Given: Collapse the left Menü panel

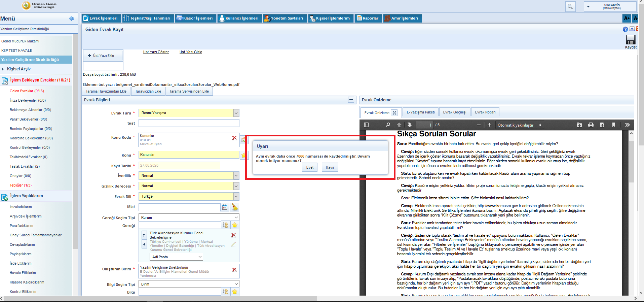Looking at the screenshot, I should [71, 19].
